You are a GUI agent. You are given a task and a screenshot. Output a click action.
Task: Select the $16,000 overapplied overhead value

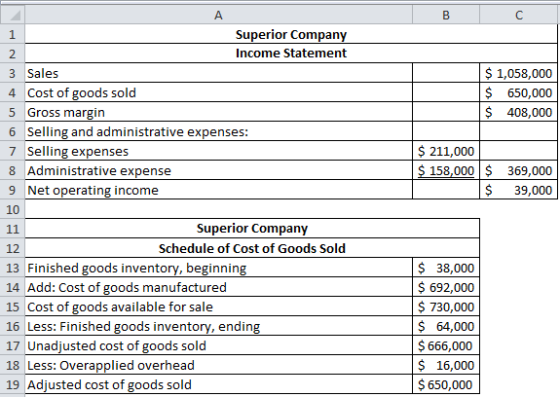tap(446, 365)
